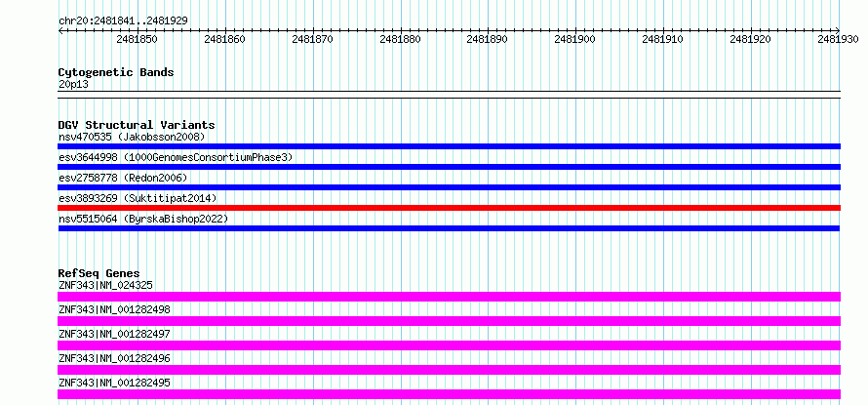
Task: Click the magenta bar for ZNF343|NM_001282496
Action: 449,370
